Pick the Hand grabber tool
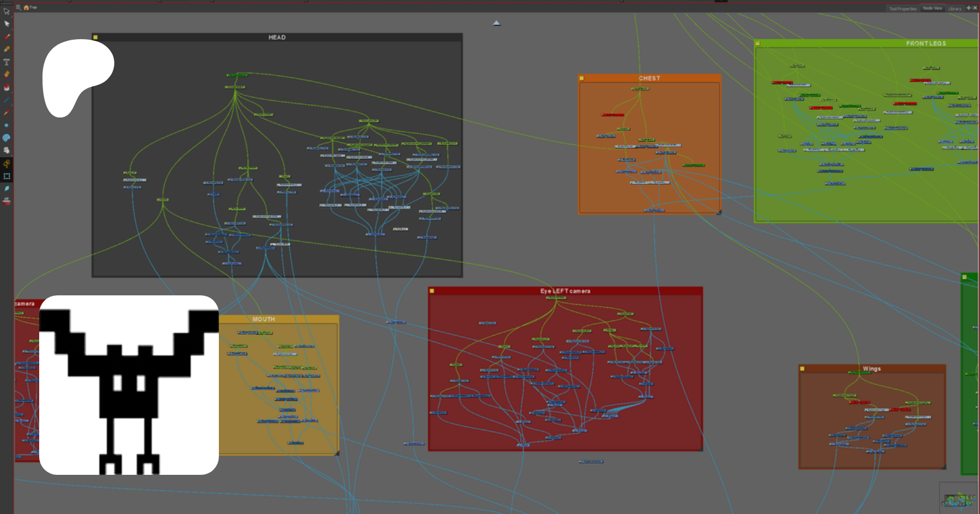The height and width of the screenshot is (514, 980). [x=7, y=150]
